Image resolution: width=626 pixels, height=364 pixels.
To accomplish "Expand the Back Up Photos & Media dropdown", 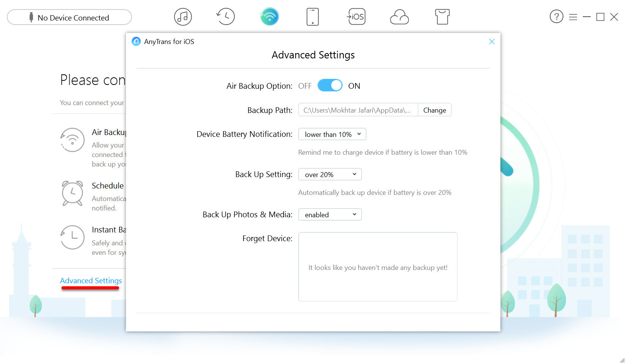I will point(330,215).
